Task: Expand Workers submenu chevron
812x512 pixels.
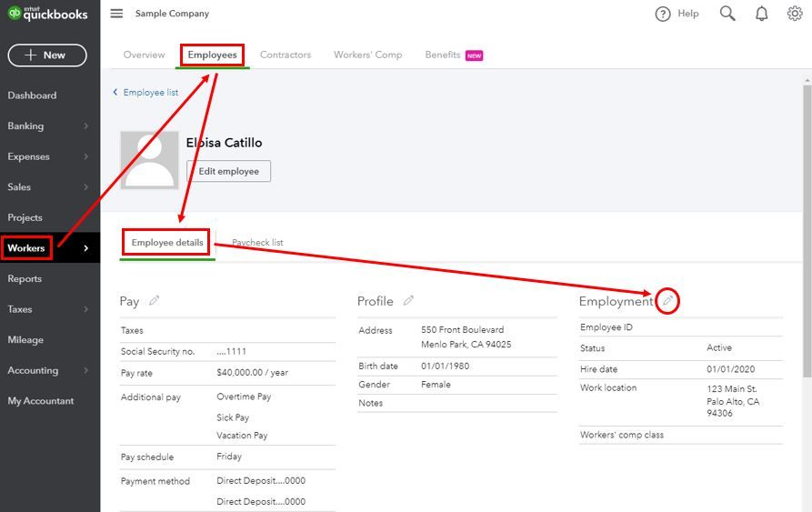Action: pos(86,248)
